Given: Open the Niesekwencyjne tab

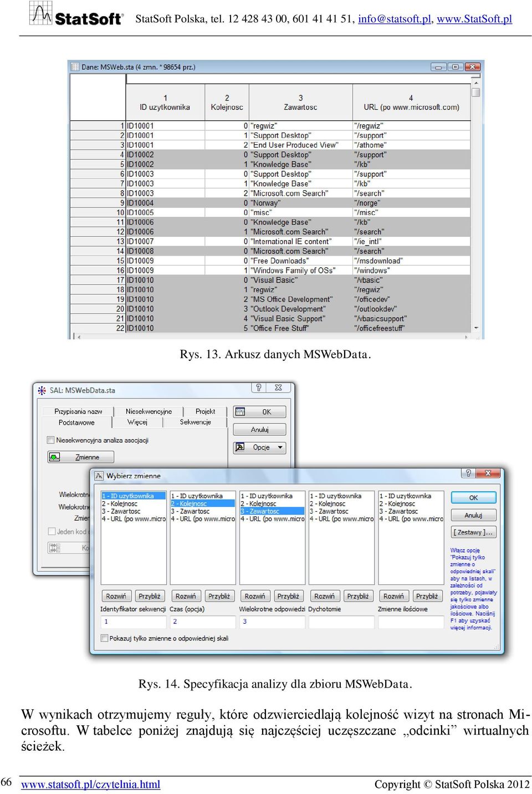Looking at the screenshot, I should pos(149,411).
